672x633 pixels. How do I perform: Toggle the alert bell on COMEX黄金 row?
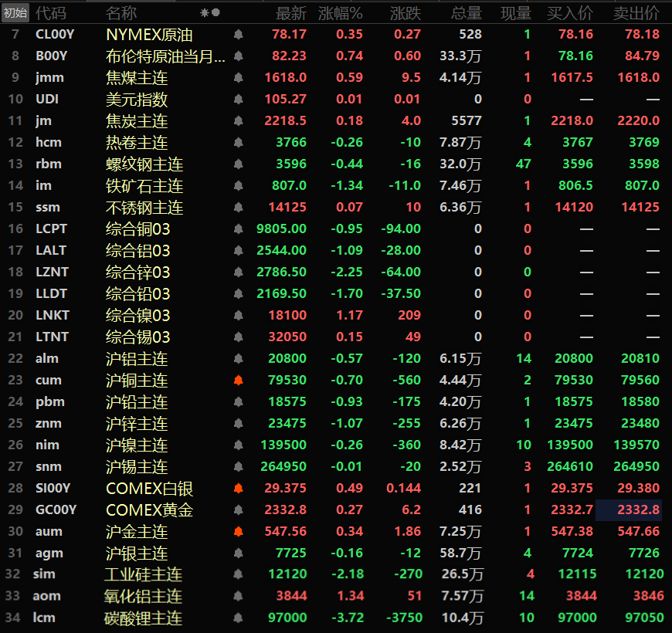point(238,510)
